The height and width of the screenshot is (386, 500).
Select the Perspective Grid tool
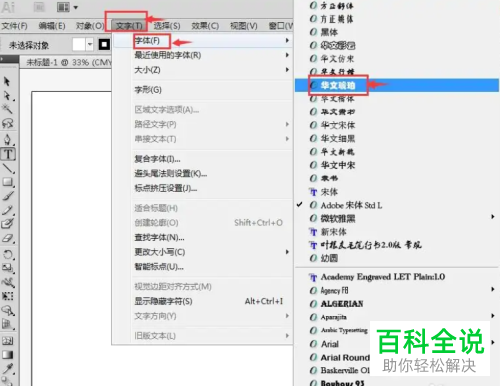point(8,324)
